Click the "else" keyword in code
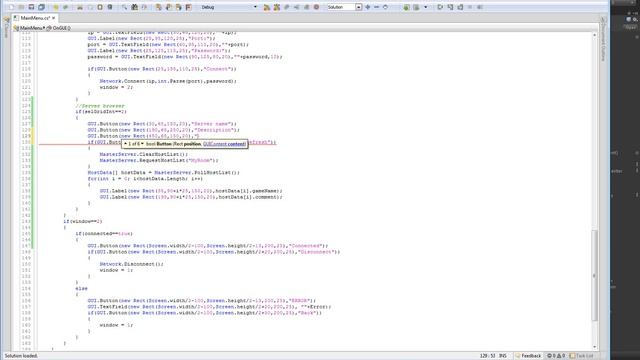This screenshot has height=360, width=640. click(x=81, y=289)
